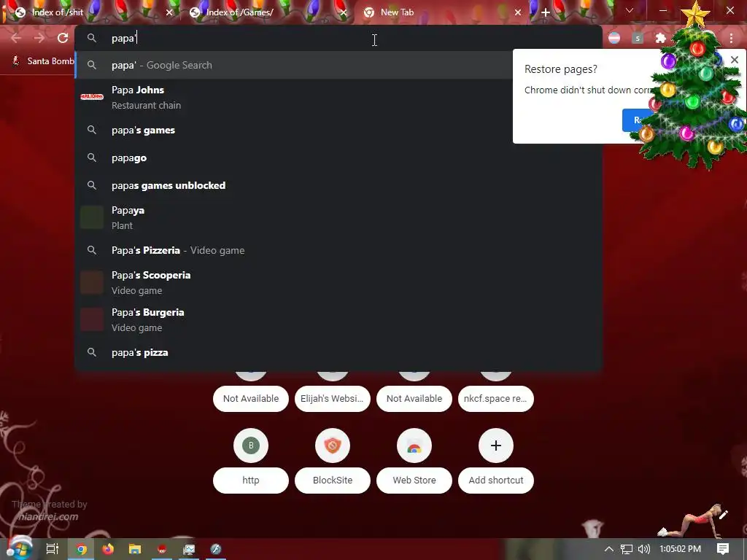Open the 'http' shortcut tile
The height and width of the screenshot is (560, 747).
251,446
